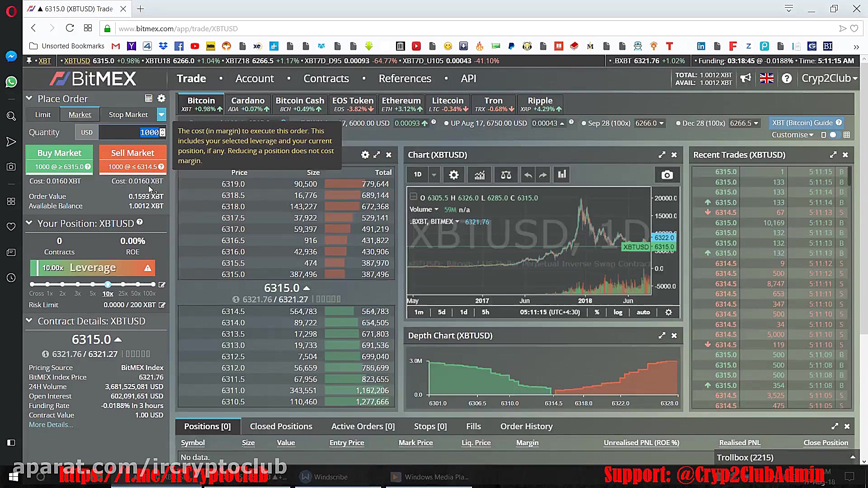Expand Chart (XBTUSD) panel fullscreen
Image resolution: width=868 pixels, height=488 pixels.
tap(662, 155)
